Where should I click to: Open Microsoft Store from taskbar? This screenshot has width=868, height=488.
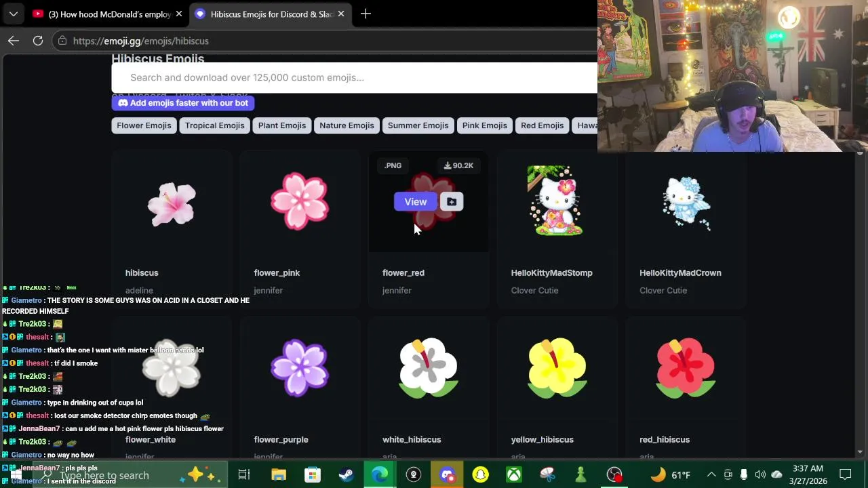[312, 474]
